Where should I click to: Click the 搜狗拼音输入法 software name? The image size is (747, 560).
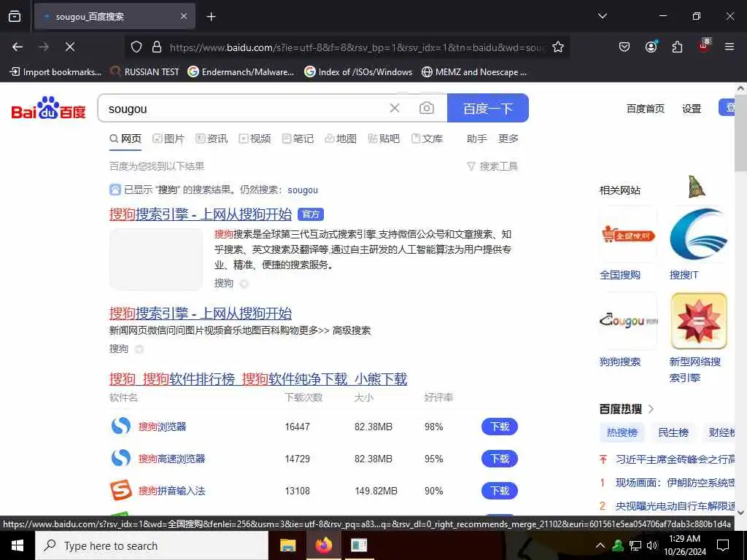tap(171, 491)
